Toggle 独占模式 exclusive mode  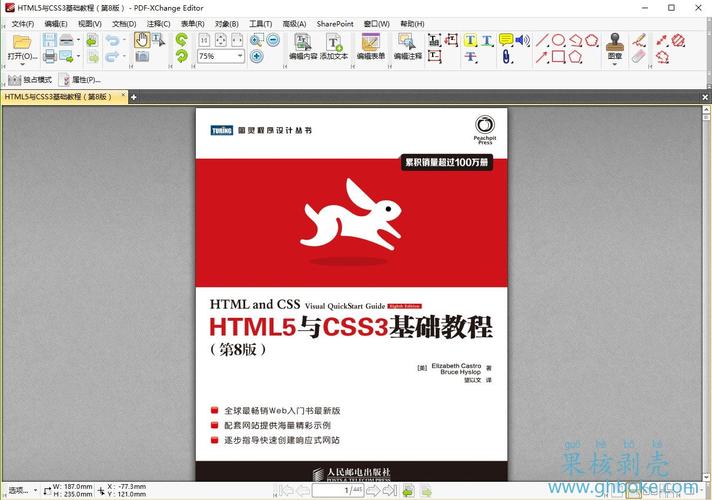(x=30, y=80)
